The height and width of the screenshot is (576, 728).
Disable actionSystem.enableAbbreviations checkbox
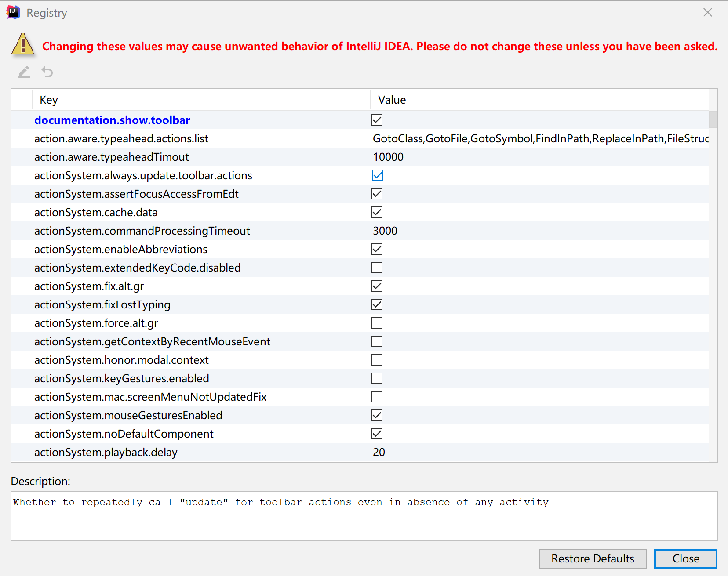pos(377,249)
